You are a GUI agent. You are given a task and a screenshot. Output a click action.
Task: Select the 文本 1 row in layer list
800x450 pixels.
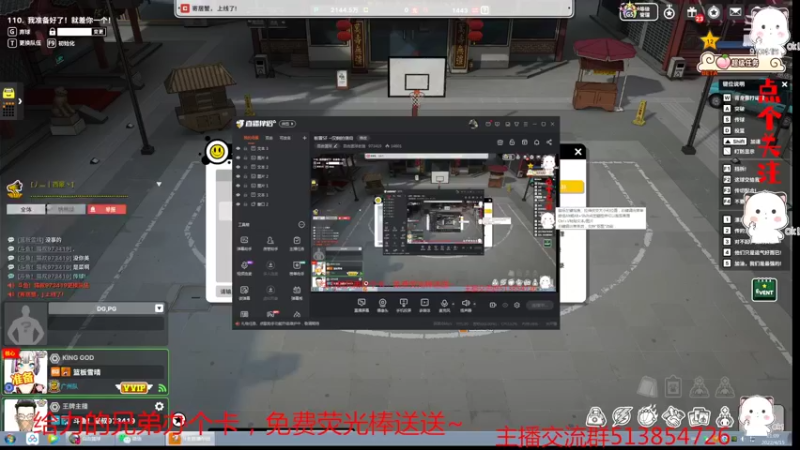[271, 194]
